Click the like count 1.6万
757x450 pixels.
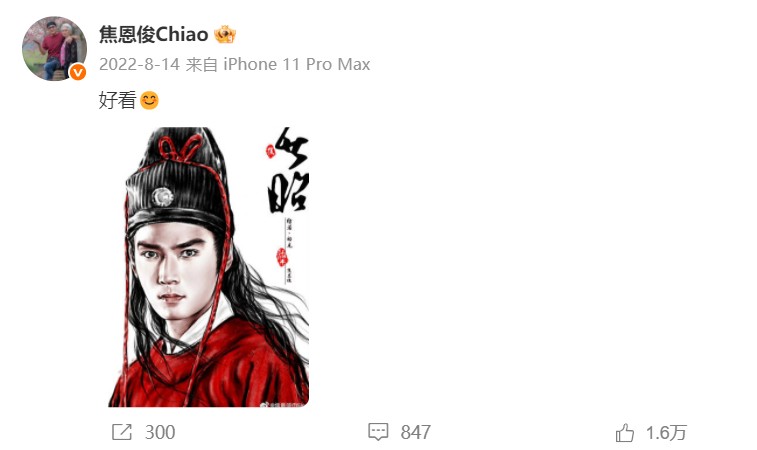point(666,433)
